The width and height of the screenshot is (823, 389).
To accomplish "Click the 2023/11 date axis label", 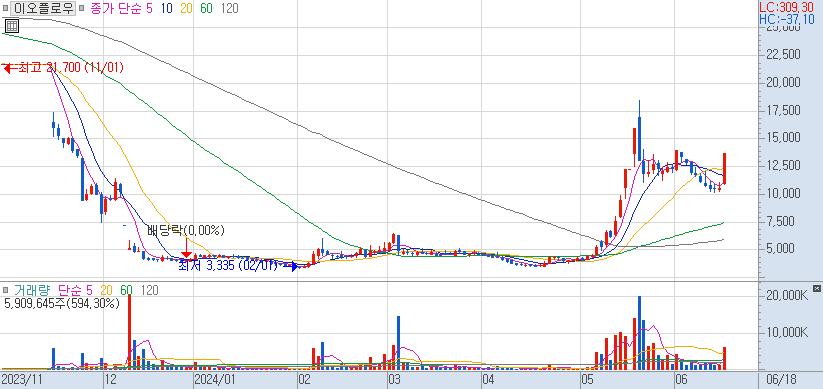I will click(22, 379).
